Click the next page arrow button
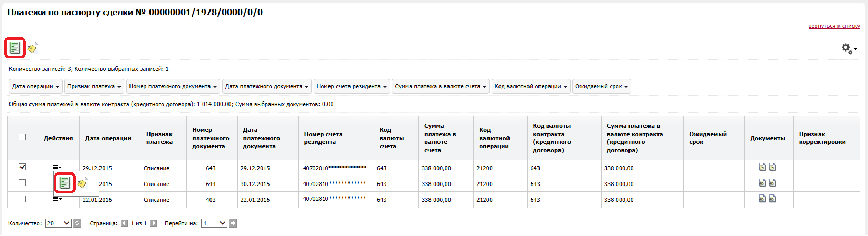The image size is (868, 236). [154, 223]
